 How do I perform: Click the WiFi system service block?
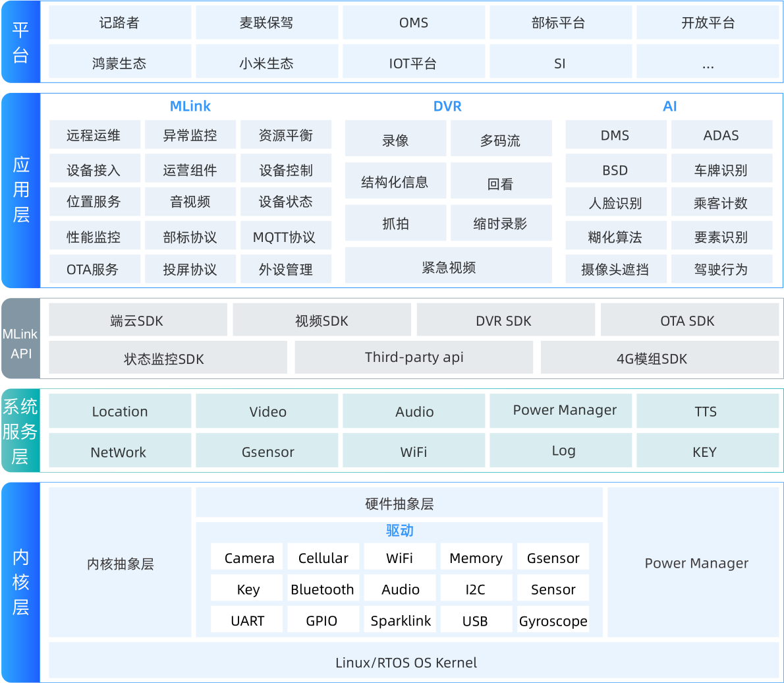coord(414,452)
